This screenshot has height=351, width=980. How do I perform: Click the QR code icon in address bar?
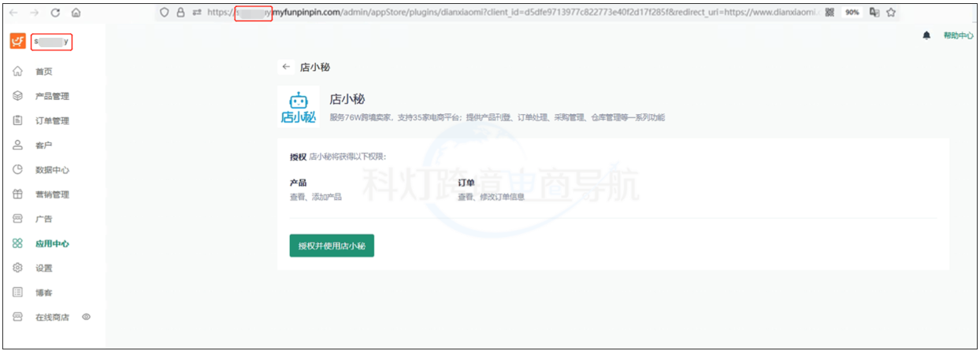pos(830,13)
